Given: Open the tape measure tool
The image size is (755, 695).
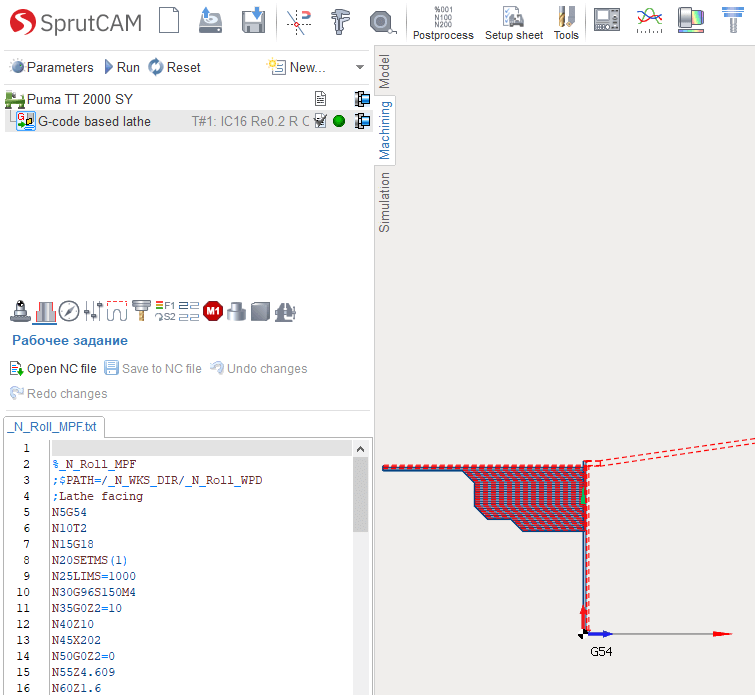Looking at the screenshot, I should click(382, 22).
